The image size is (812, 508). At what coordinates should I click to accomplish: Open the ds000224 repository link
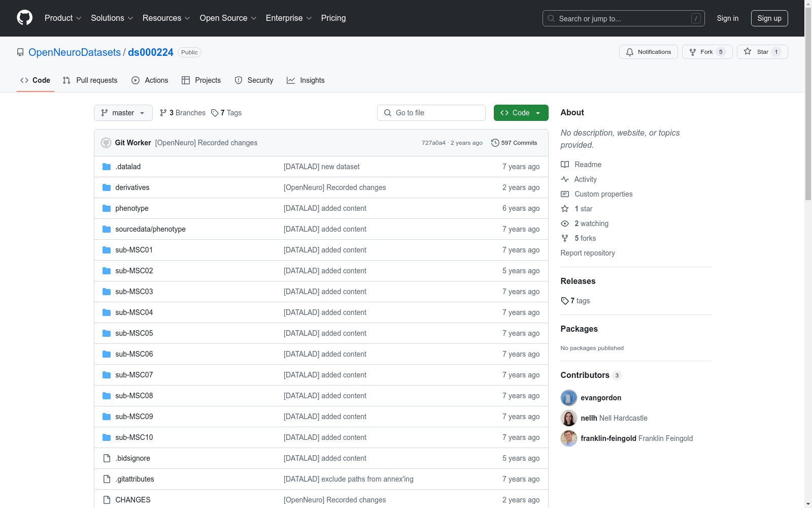click(x=151, y=52)
